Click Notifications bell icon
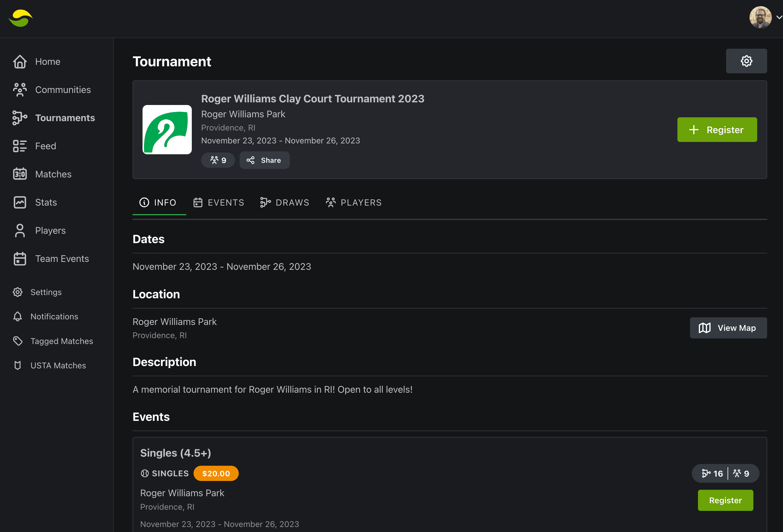783x532 pixels. coord(18,316)
